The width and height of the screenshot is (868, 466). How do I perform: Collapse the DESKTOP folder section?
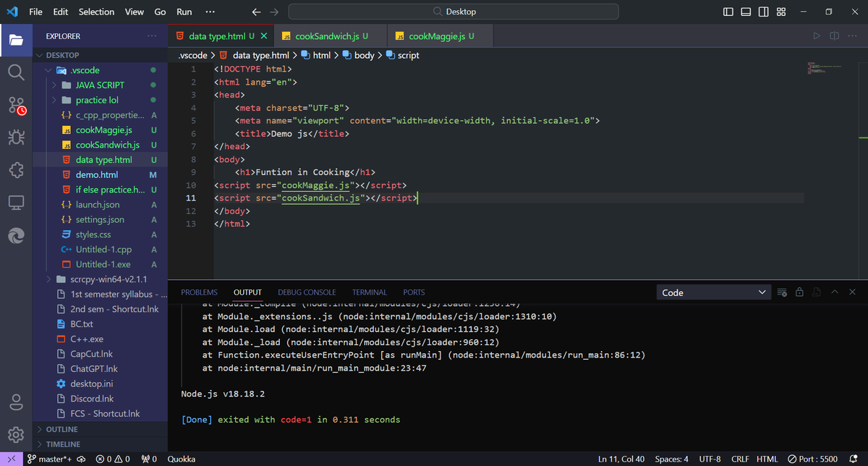coord(100,55)
